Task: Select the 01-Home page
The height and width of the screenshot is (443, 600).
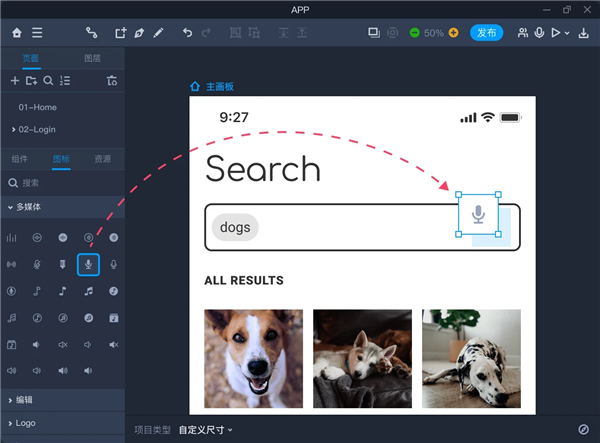Action: pyautogui.click(x=38, y=107)
